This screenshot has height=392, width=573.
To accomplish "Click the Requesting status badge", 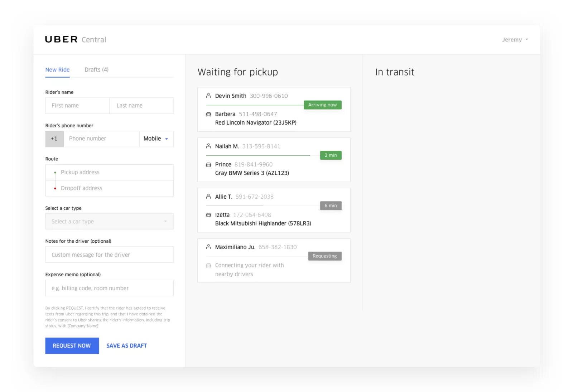I will [324, 256].
